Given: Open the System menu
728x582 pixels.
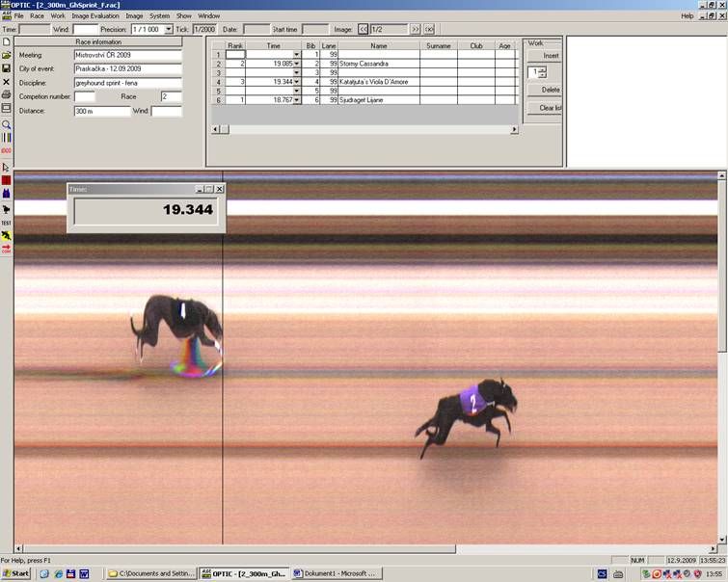Looking at the screenshot, I should pyautogui.click(x=159, y=15).
